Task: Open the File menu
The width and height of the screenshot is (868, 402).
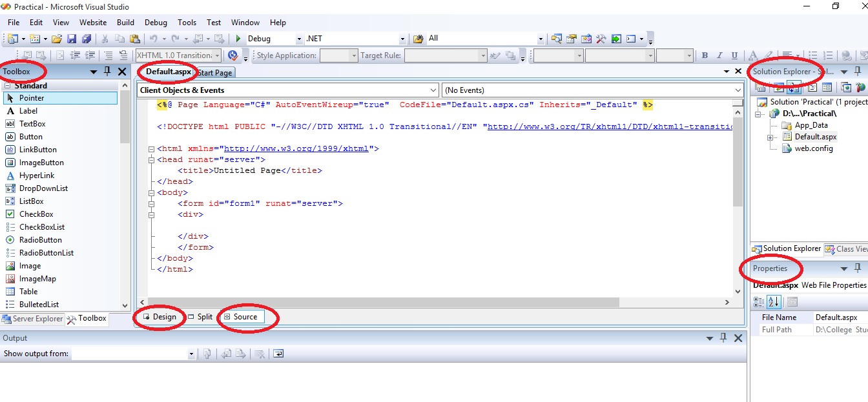Action: [14, 23]
